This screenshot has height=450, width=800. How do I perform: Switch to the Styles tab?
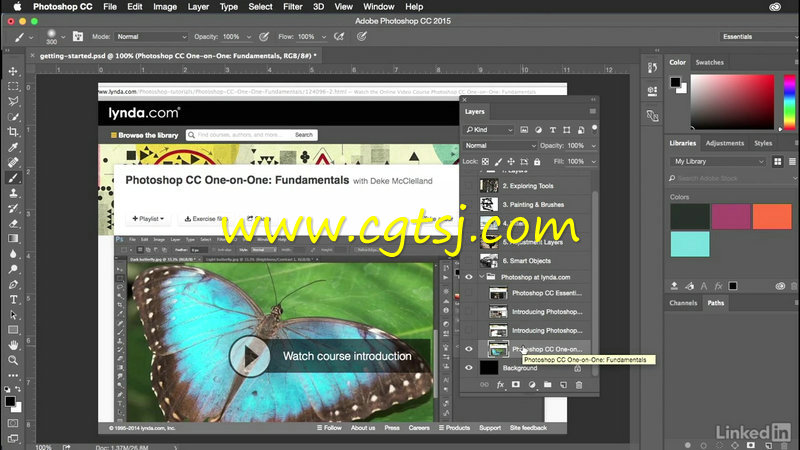[763, 143]
